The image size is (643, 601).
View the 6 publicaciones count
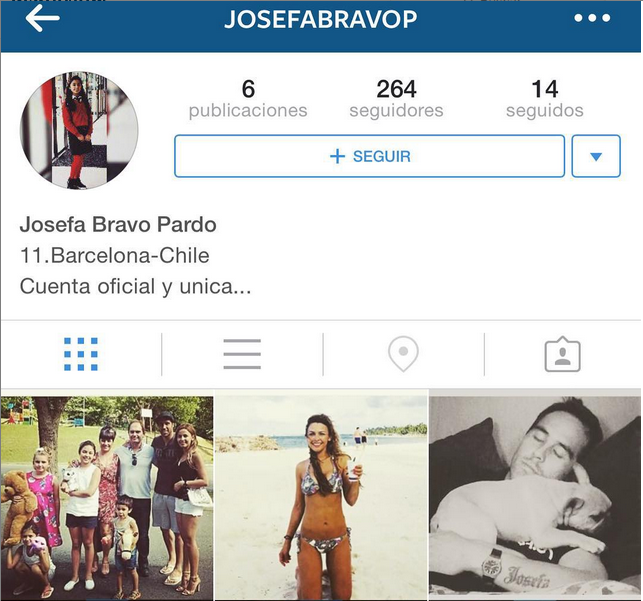pyautogui.click(x=248, y=99)
